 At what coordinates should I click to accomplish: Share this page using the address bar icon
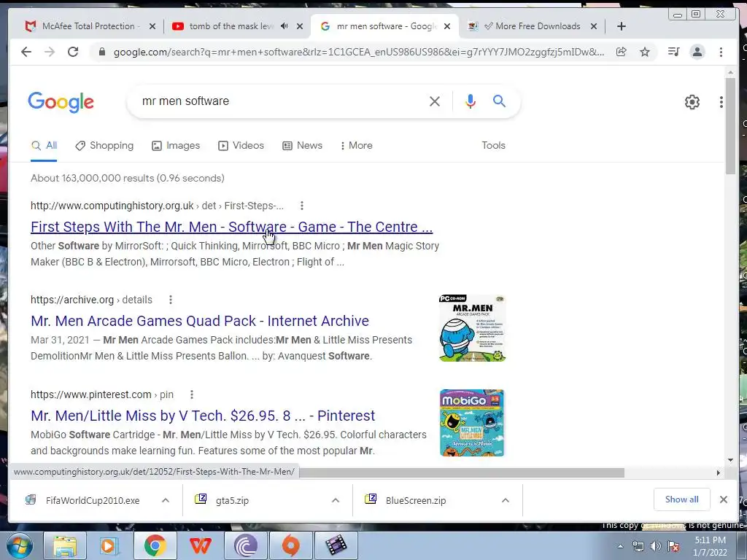point(622,52)
